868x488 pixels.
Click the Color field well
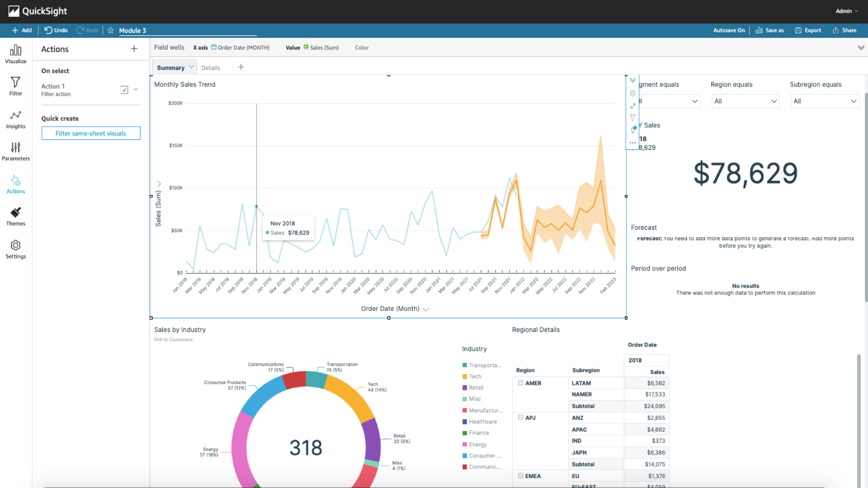(x=362, y=47)
